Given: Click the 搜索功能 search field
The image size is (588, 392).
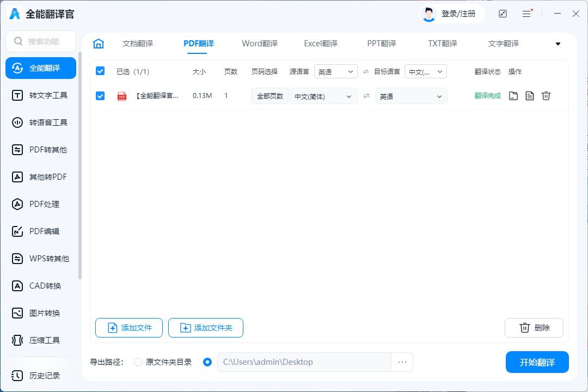Looking at the screenshot, I should 41,41.
